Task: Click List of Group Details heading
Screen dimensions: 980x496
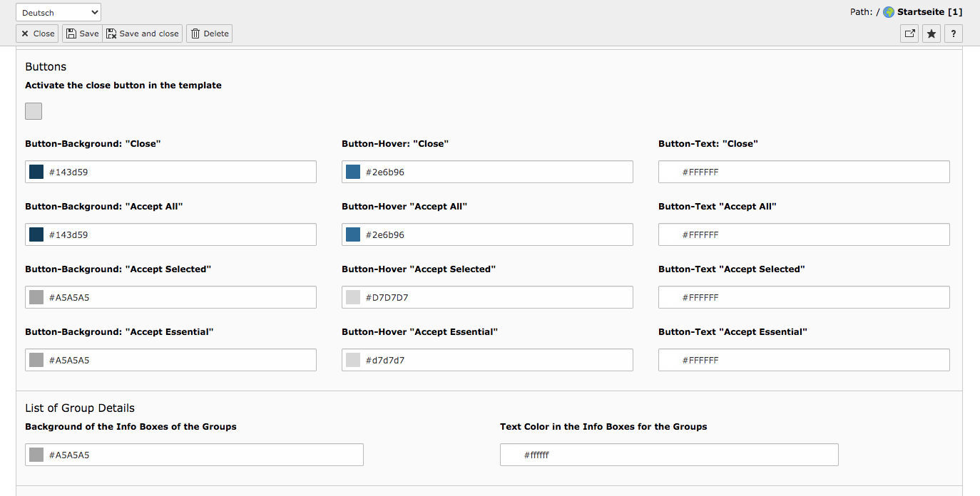Action: [x=80, y=408]
